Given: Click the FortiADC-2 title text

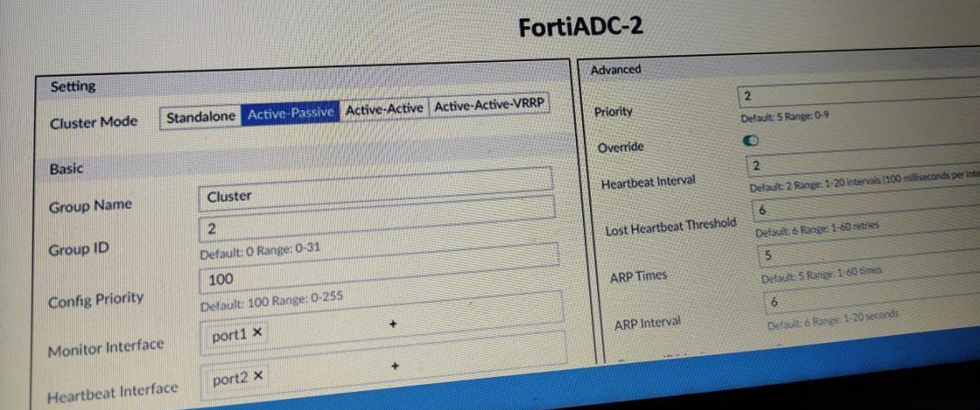Looking at the screenshot, I should [x=580, y=27].
